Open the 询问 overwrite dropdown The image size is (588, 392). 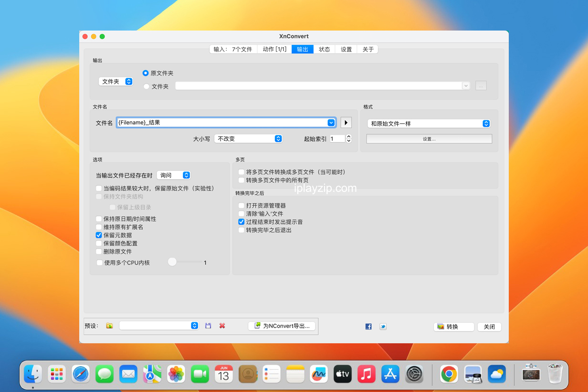coord(174,175)
